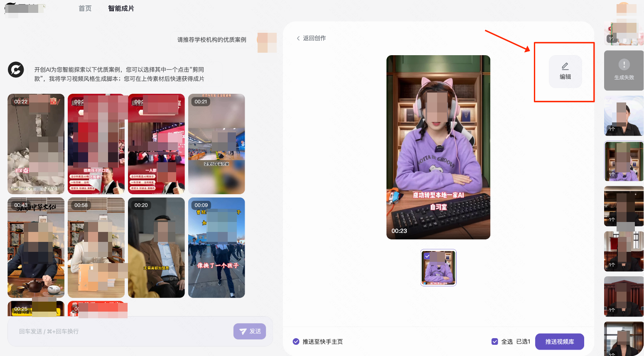Screen dimensions: 644x356
Task: Toggle the 全选 select-all checkbox
Action: (495, 341)
